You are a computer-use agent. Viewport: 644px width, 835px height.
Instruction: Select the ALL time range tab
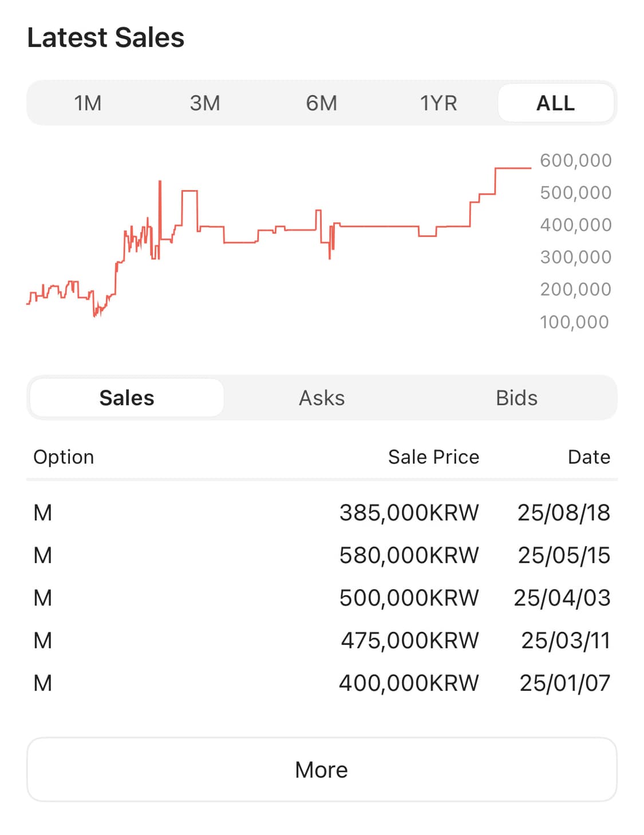pyautogui.click(x=555, y=103)
